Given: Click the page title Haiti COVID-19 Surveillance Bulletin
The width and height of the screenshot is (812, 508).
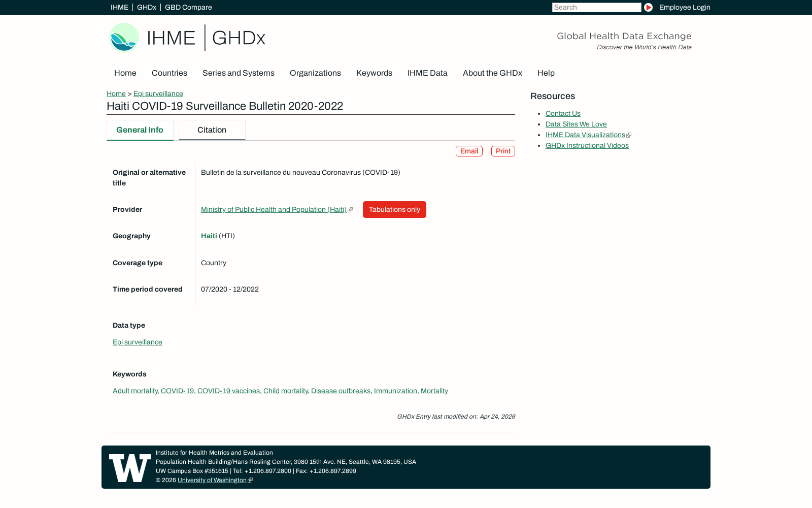Looking at the screenshot, I should (x=225, y=106).
